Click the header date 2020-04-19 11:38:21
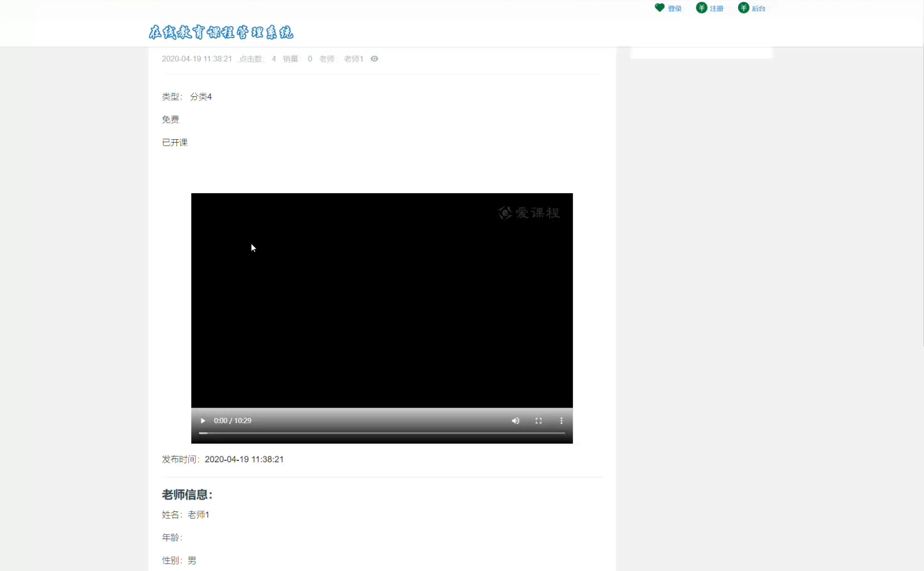This screenshot has width=924, height=571. point(197,59)
